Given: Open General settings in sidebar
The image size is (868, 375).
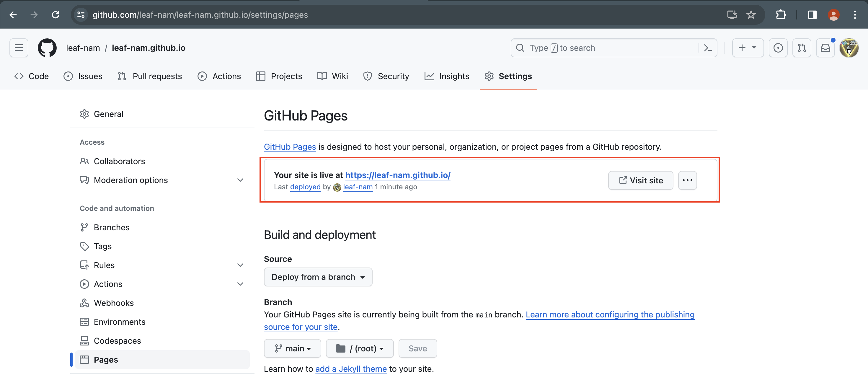Looking at the screenshot, I should pos(162,114).
